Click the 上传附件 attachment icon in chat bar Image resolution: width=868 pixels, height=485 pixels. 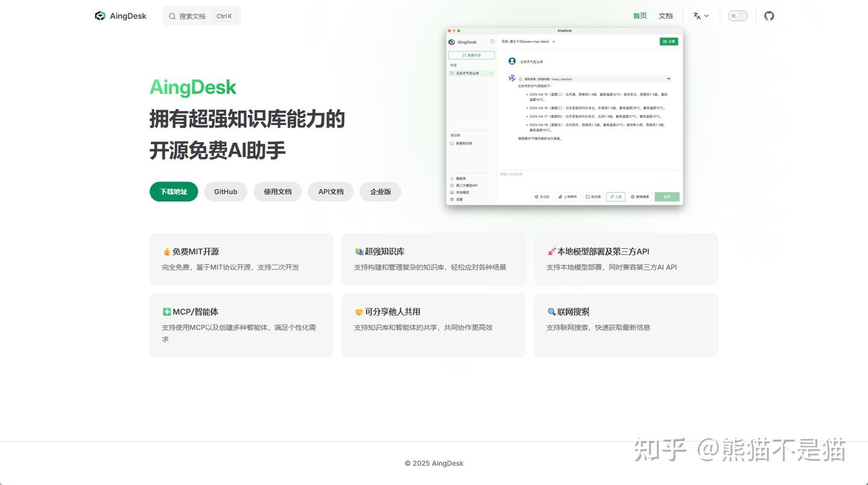(567, 196)
